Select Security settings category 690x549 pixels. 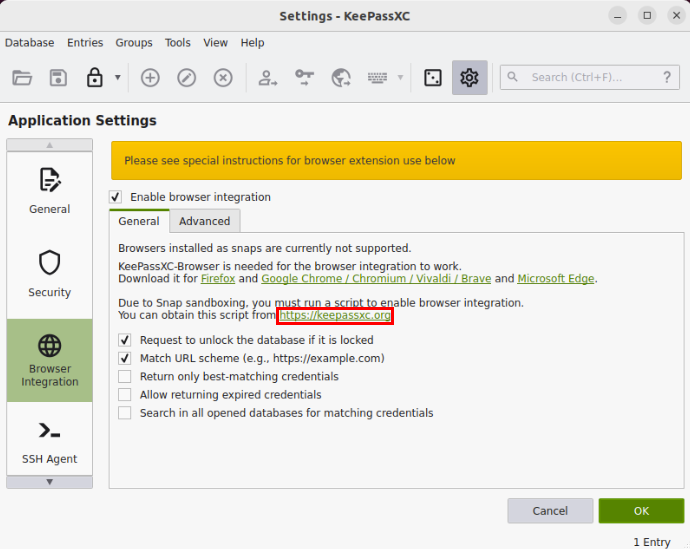[50, 274]
